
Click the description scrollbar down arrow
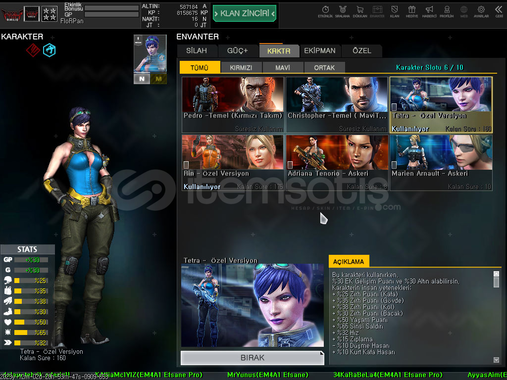pyautogui.click(x=496, y=360)
